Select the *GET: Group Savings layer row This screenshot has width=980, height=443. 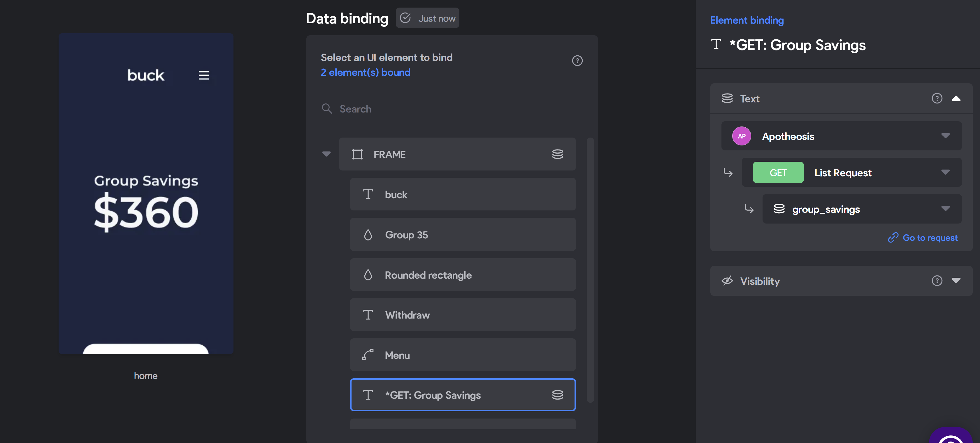click(x=463, y=395)
